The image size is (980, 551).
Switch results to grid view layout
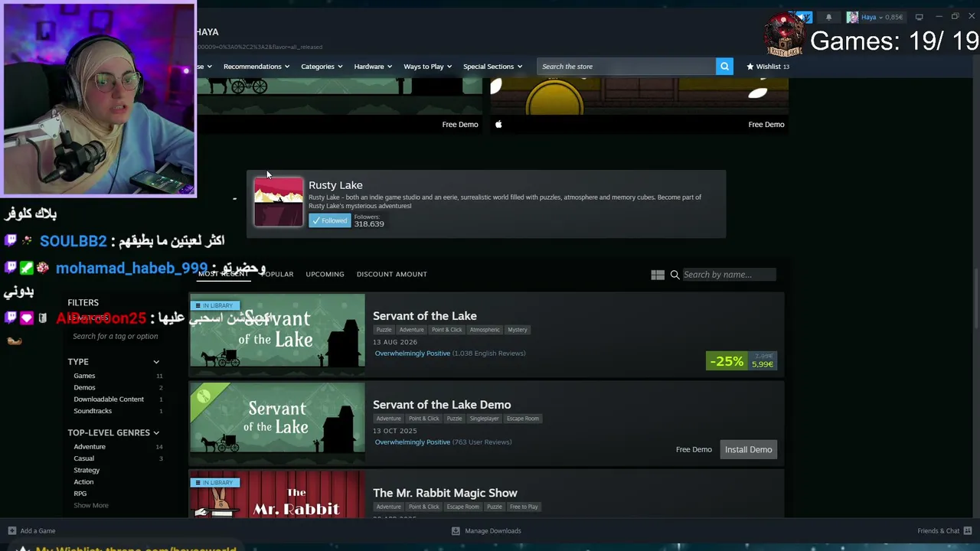(658, 275)
